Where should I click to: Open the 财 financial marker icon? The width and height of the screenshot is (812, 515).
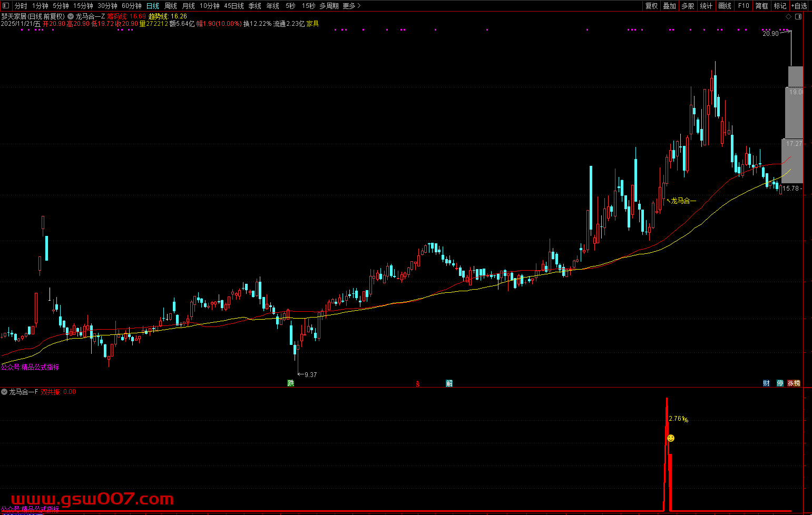(766, 383)
